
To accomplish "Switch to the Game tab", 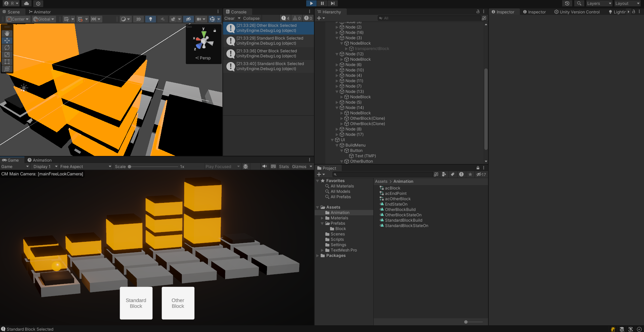I will (x=11, y=160).
